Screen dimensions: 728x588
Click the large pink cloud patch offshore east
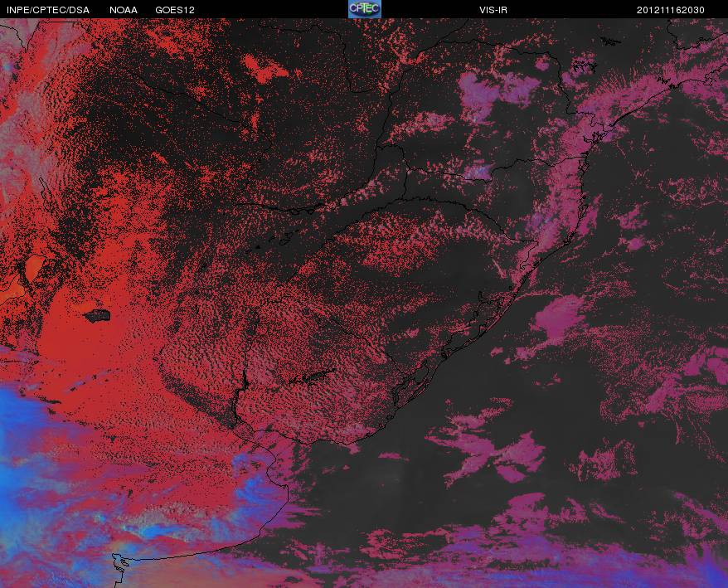click(x=557, y=320)
